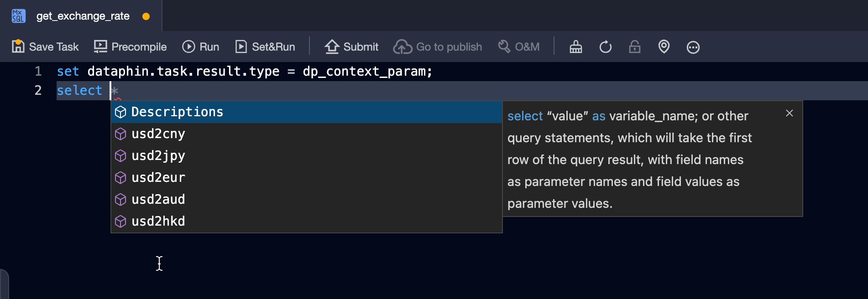The width and height of the screenshot is (868, 299).
Task: Pick usd2jpy from the autocomplete list
Action: point(158,156)
